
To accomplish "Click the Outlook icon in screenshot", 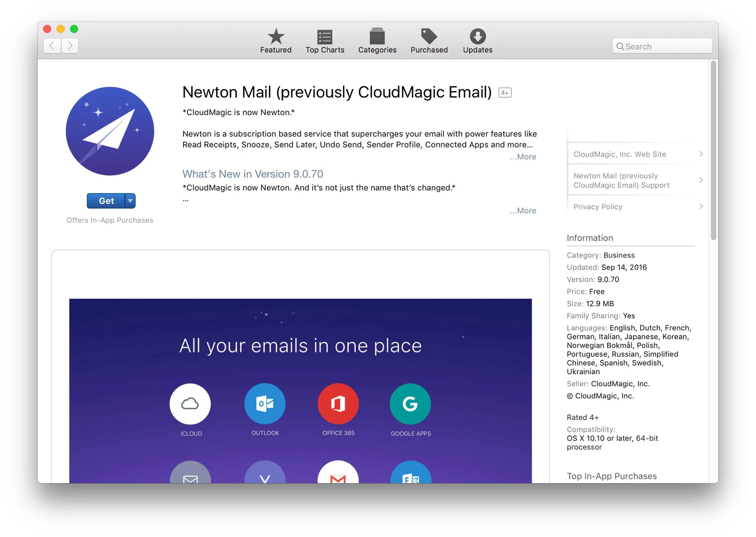I will [265, 404].
